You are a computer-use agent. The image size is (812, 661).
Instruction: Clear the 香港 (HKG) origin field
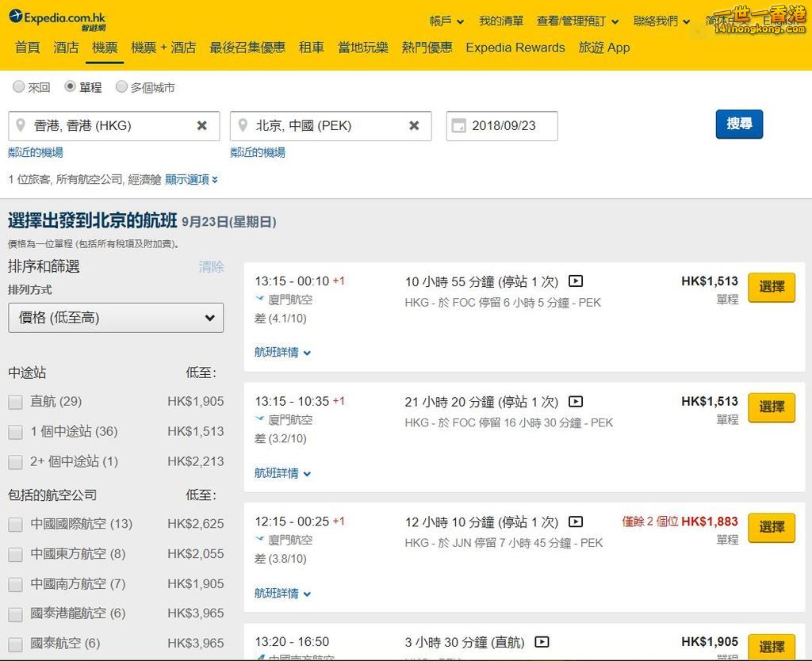tap(202, 125)
